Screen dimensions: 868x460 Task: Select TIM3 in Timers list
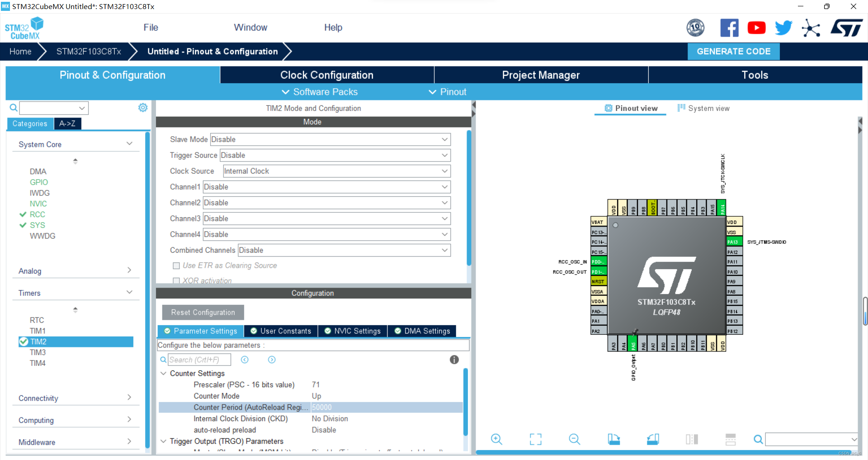pos(38,352)
